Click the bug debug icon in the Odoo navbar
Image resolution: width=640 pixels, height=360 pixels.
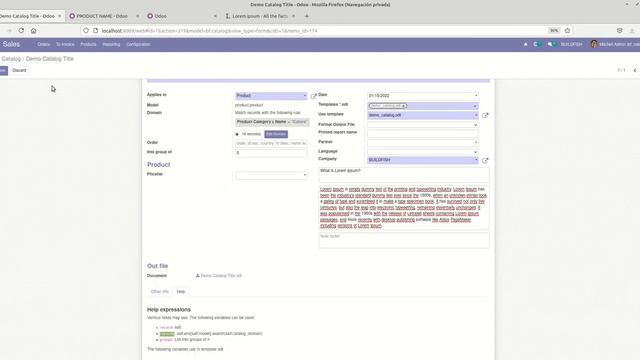pyautogui.click(x=525, y=44)
